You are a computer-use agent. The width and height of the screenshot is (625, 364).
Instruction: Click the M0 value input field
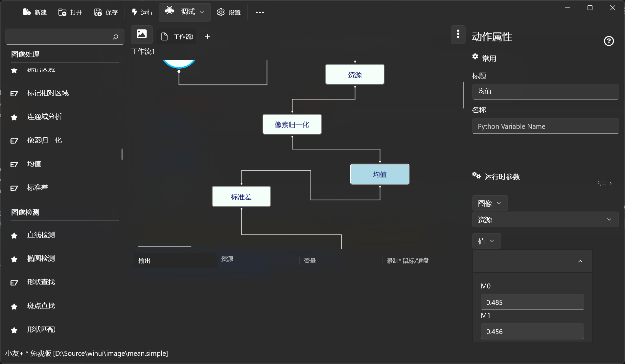532,302
